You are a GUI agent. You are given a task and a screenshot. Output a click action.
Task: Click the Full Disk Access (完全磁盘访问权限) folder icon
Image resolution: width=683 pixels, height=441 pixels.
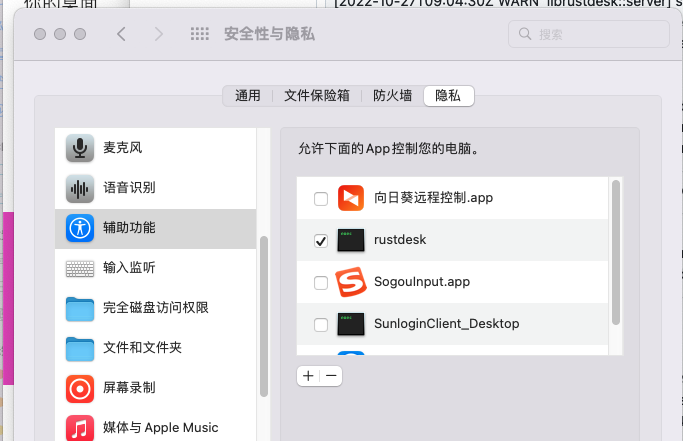(80, 309)
